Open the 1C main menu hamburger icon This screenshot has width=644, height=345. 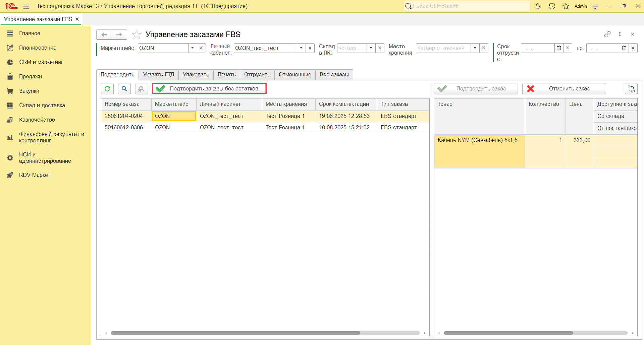click(x=26, y=6)
